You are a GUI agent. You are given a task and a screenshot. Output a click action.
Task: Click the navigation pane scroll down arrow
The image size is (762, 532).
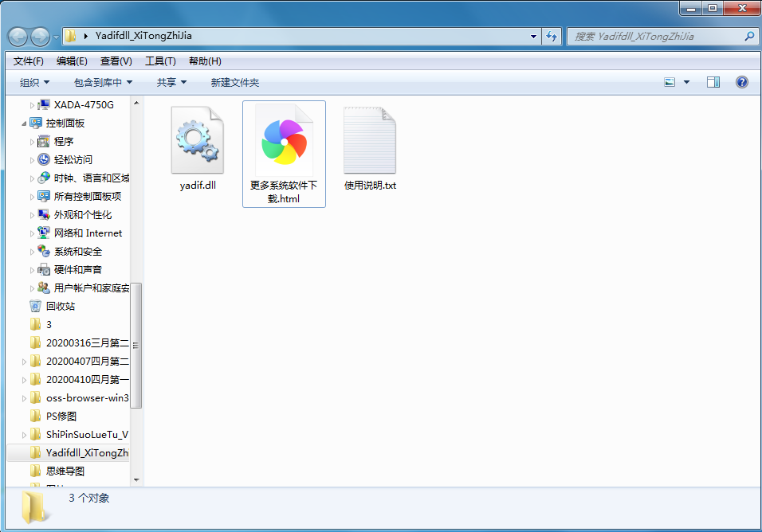pyautogui.click(x=136, y=480)
